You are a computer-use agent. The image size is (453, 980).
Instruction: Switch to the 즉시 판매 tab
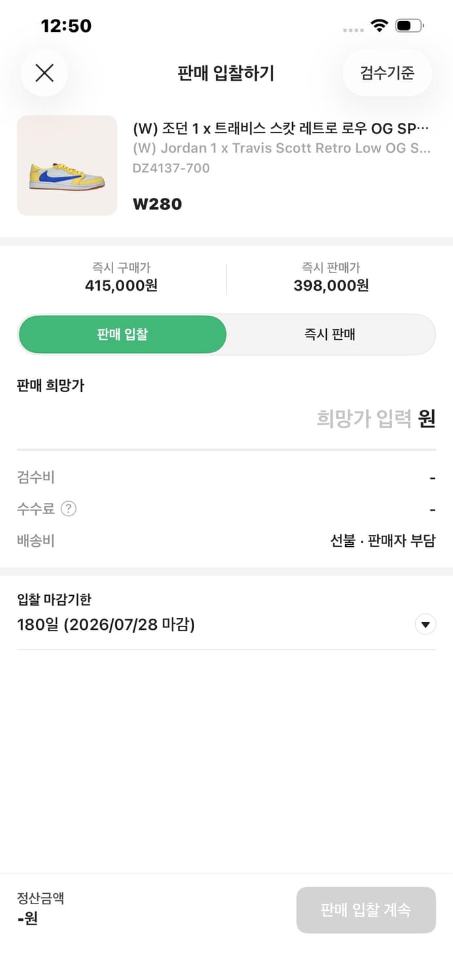click(329, 334)
